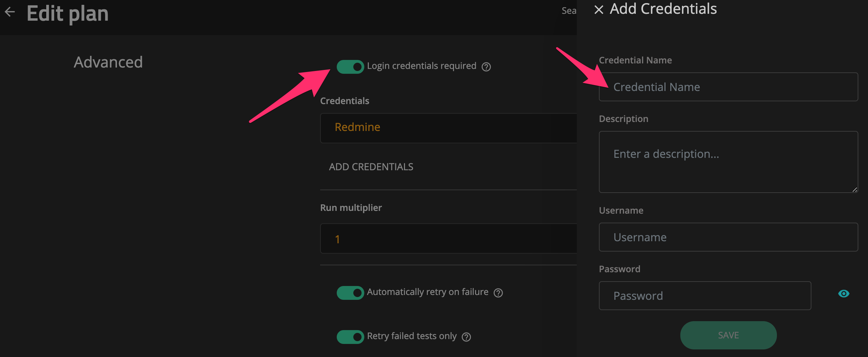Close the Add Credentials panel
The image size is (868, 357).
click(x=599, y=10)
